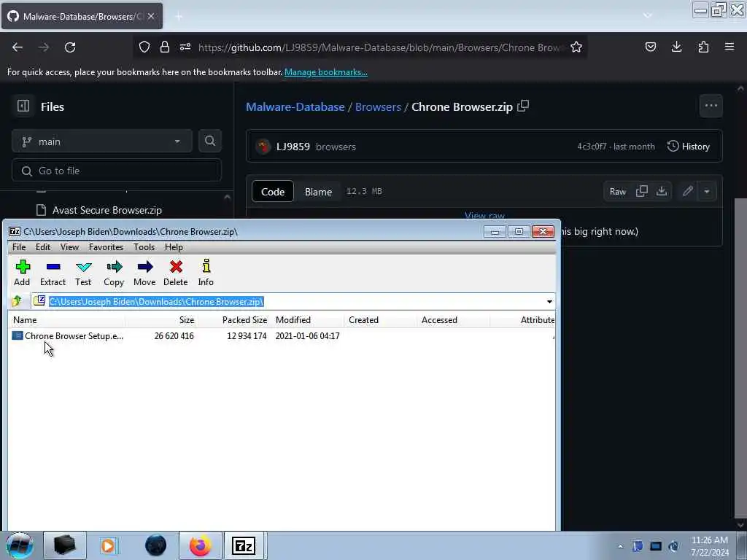Open the Tools menu in 7-Zip
Image resolution: width=747 pixels, height=560 pixels.
[x=144, y=247]
